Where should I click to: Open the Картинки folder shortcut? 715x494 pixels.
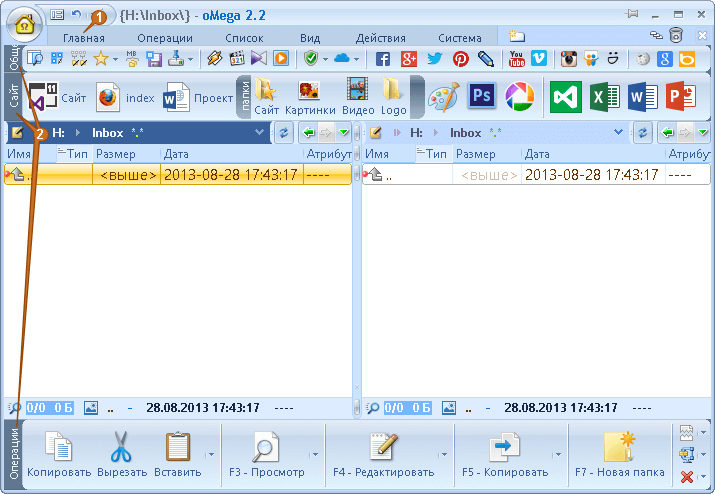(310, 97)
